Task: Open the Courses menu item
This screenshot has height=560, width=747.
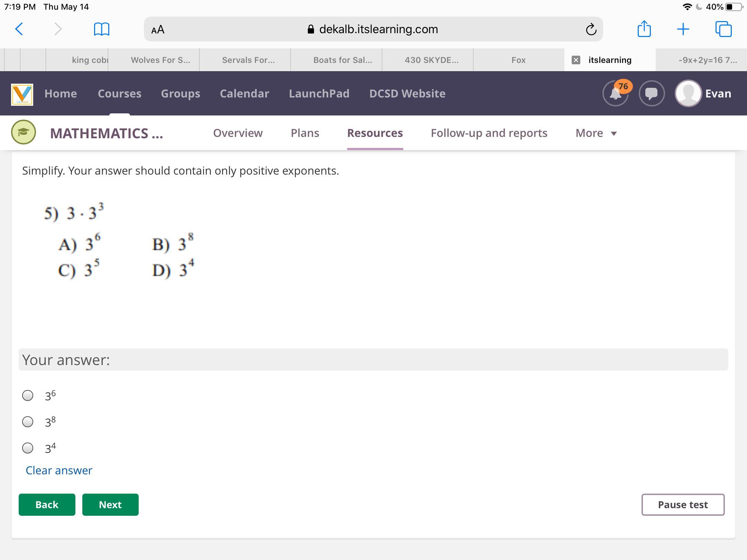Action: pyautogui.click(x=119, y=93)
